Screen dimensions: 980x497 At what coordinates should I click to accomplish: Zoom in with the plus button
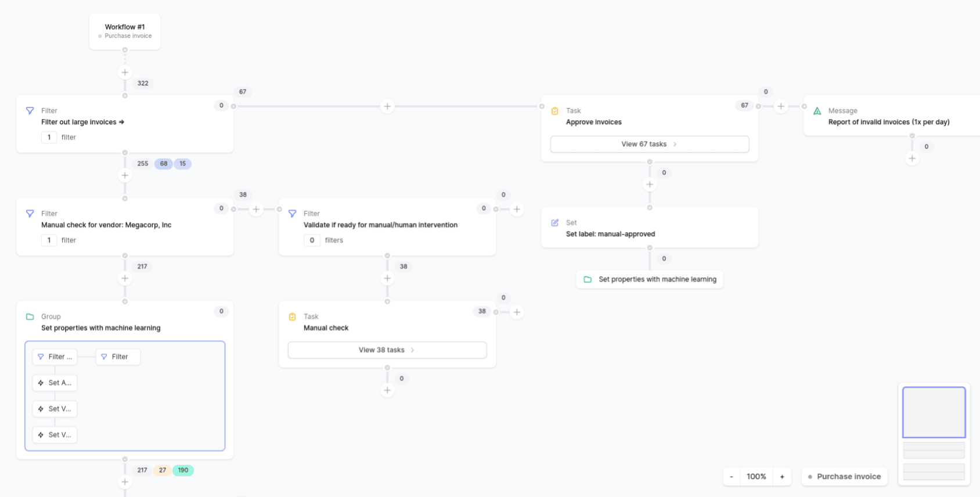782,477
